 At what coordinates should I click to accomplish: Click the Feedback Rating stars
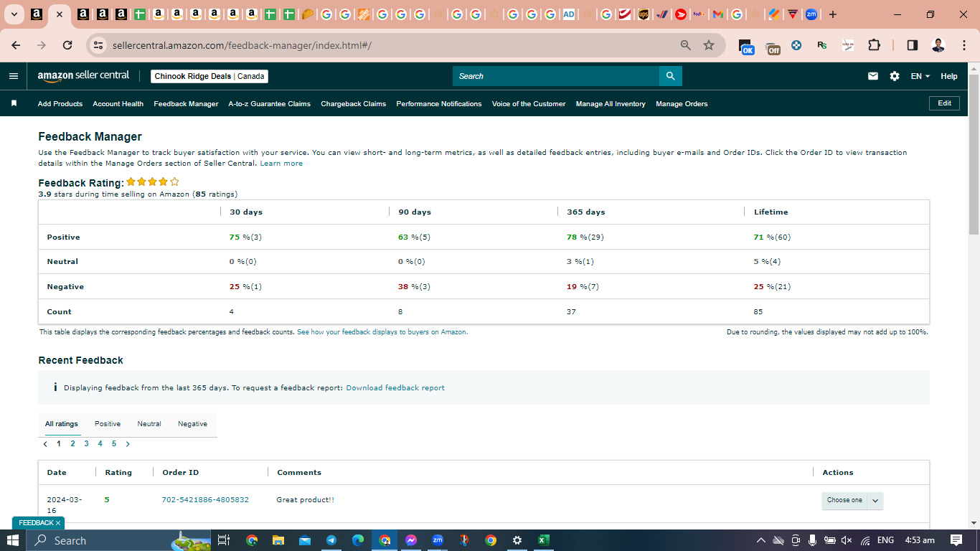(153, 182)
